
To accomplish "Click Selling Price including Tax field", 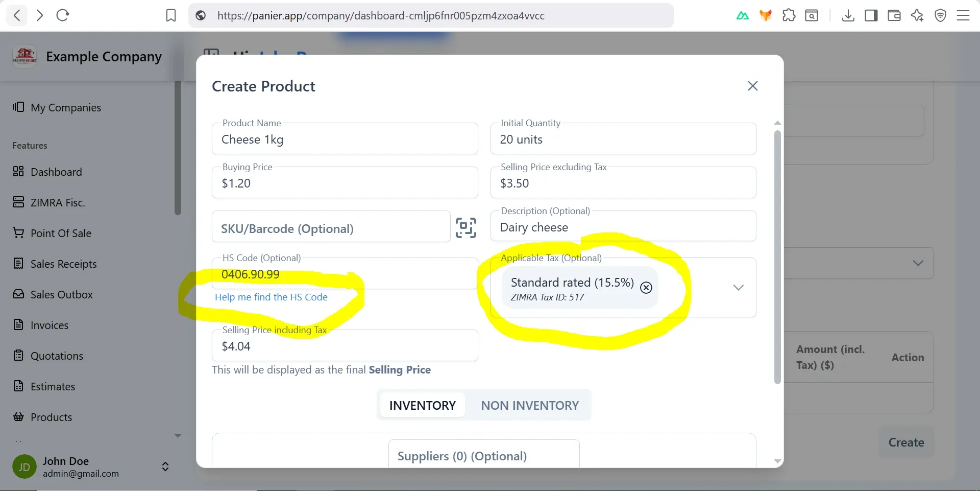I will (345, 345).
